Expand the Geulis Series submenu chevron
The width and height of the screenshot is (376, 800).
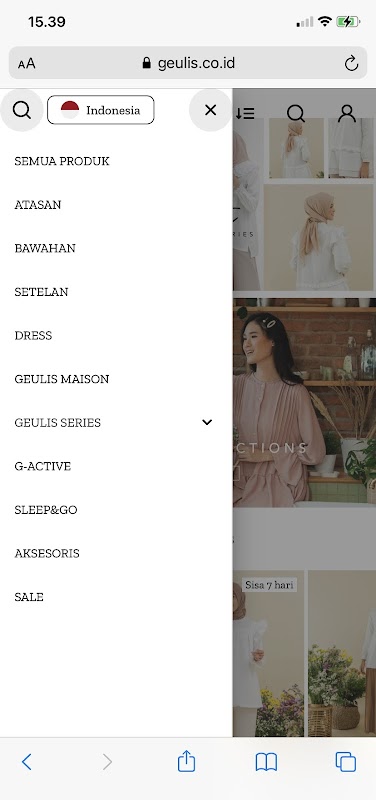tap(207, 422)
